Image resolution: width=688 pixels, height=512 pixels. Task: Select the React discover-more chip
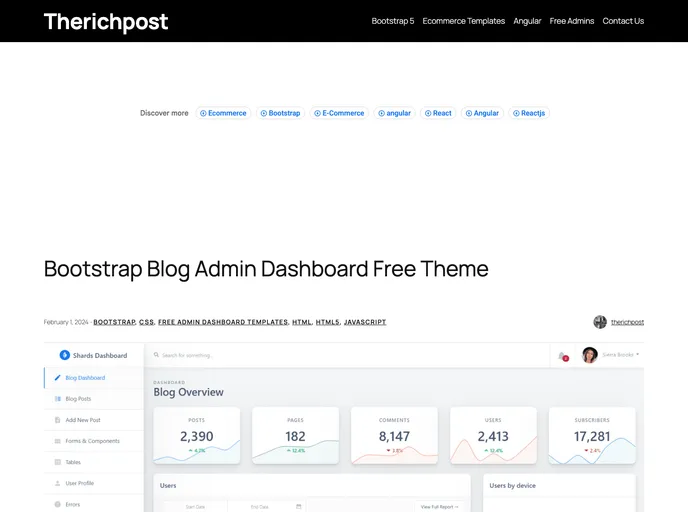pos(438,113)
